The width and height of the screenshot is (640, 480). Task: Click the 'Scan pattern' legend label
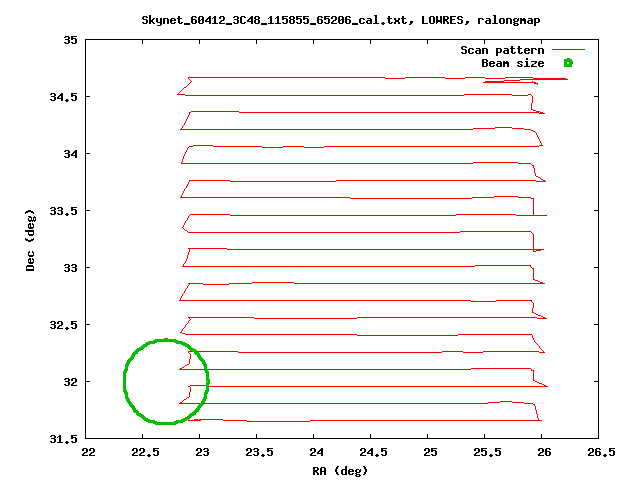click(x=502, y=50)
